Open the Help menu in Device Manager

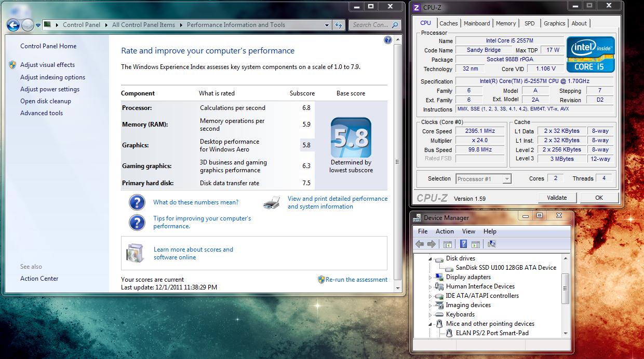click(490, 231)
